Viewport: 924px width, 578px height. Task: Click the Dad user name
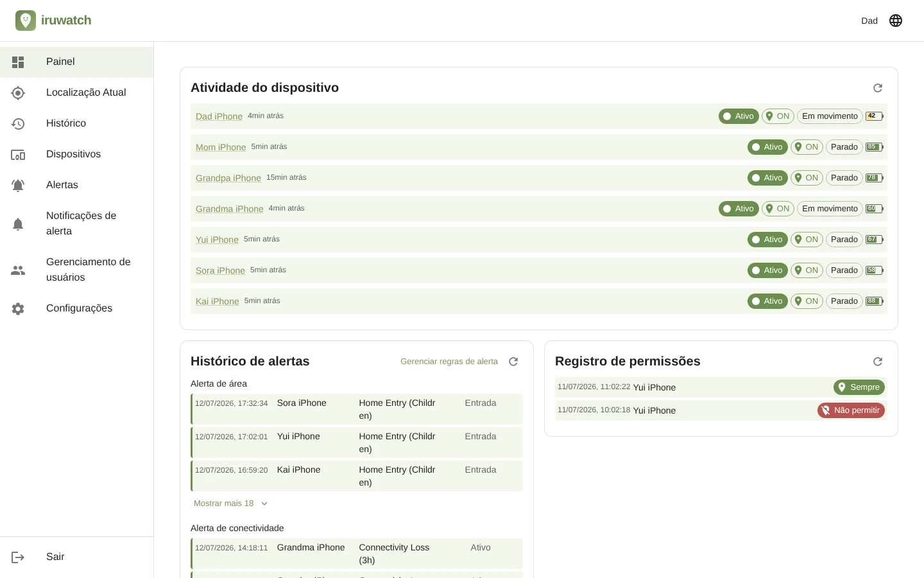coord(869,21)
